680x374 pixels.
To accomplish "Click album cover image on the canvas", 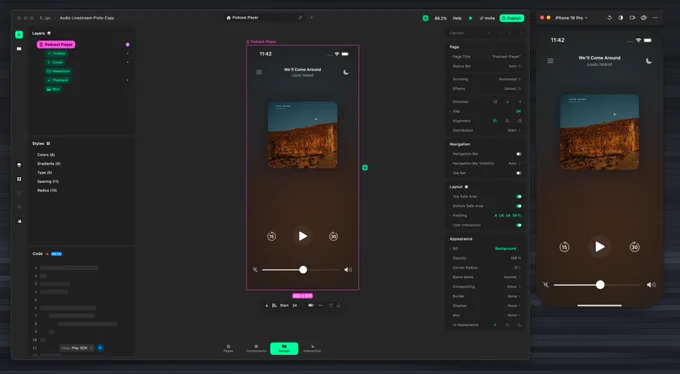I will pos(303,135).
